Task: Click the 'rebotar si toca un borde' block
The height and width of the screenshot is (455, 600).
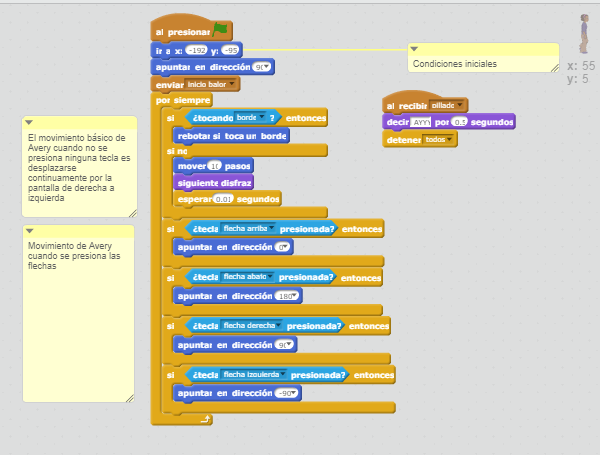Action: click(231, 135)
